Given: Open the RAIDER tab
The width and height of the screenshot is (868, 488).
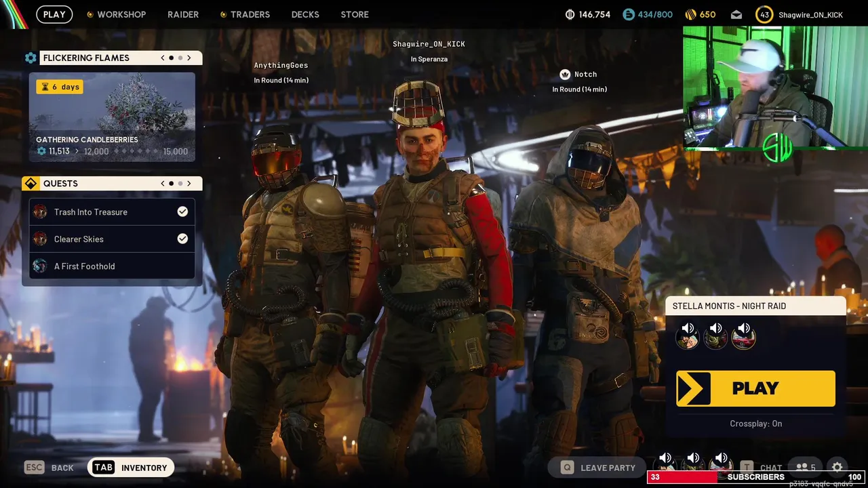Looking at the screenshot, I should [183, 14].
